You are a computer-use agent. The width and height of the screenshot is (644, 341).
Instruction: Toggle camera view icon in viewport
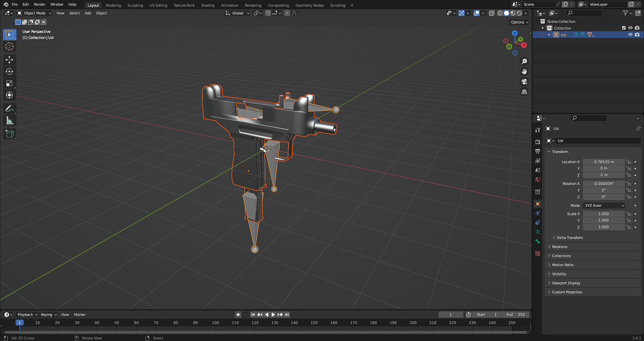coord(524,82)
